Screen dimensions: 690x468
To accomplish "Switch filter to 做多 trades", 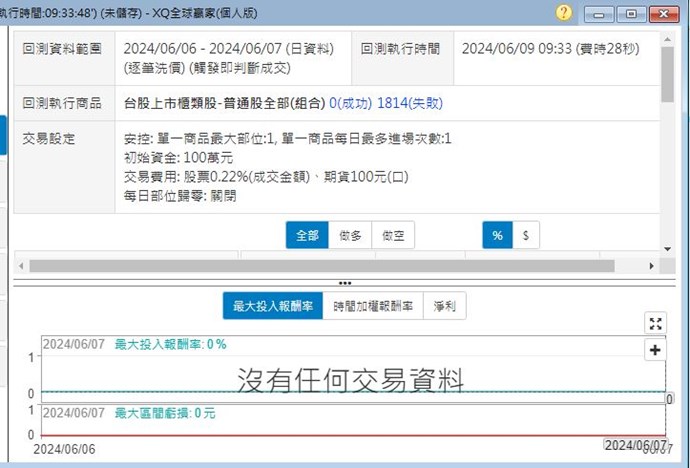I will [349, 235].
